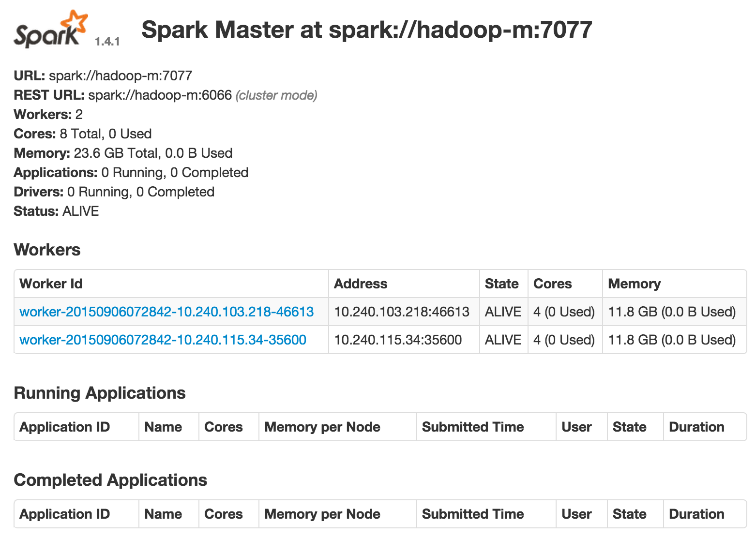This screenshot has width=756, height=539.
Task: Click the Cores 8 Total summary line
Action: pyautogui.click(x=83, y=134)
